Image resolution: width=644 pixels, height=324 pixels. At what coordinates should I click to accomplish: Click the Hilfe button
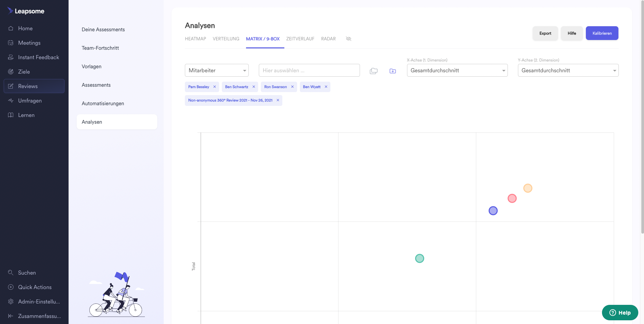pyautogui.click(x=572, y=33)
